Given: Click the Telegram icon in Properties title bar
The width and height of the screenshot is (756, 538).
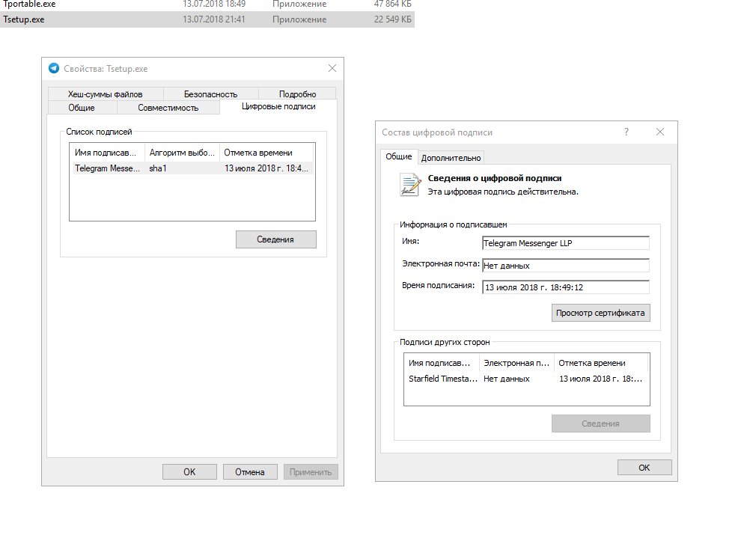Looking at the screenshot, I should (x=54, y=68).
